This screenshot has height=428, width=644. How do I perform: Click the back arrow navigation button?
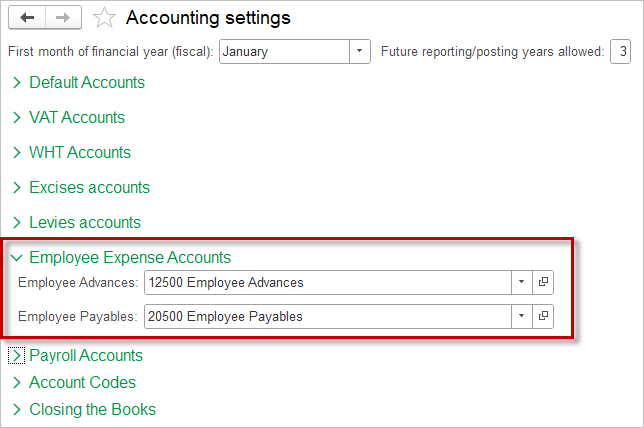point(27,18)
